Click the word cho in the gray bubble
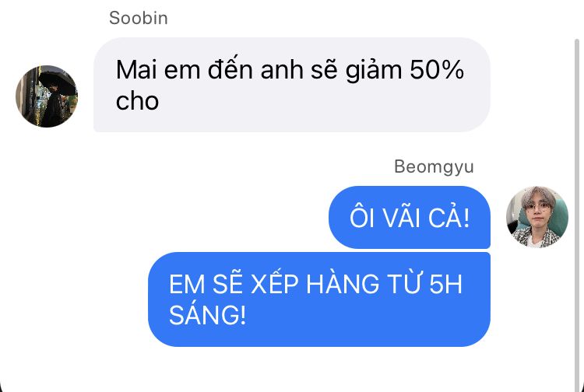Viewport: 584px width, 392px height. 137,101
